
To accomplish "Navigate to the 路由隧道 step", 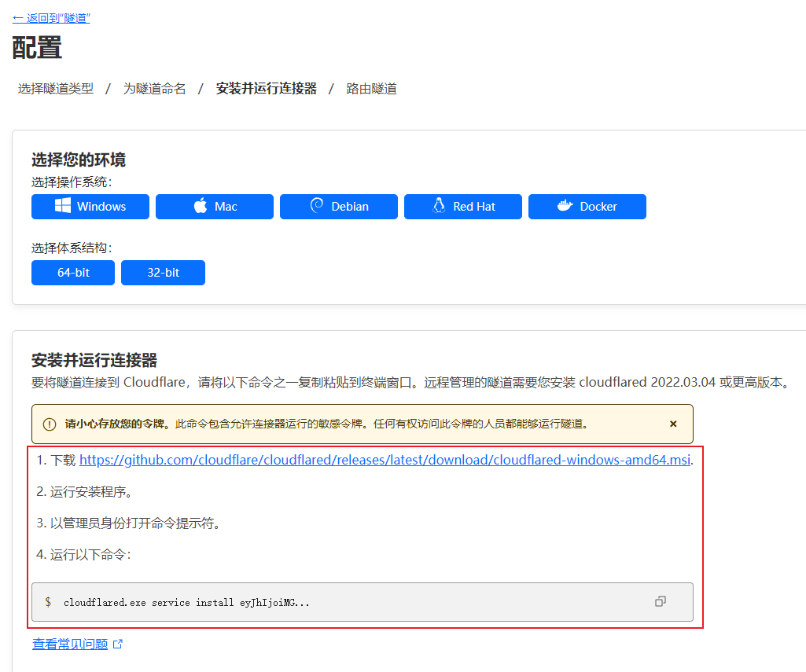I will tap(372, 88).
